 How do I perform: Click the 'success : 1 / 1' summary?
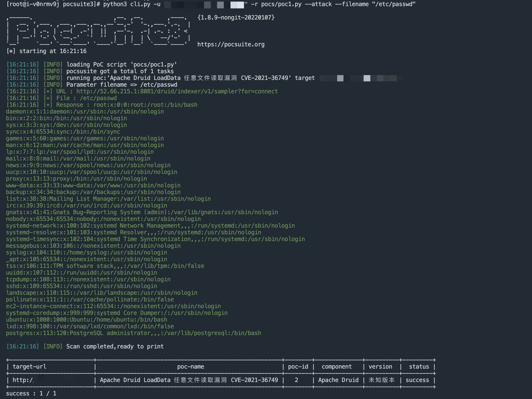(31, 394)
